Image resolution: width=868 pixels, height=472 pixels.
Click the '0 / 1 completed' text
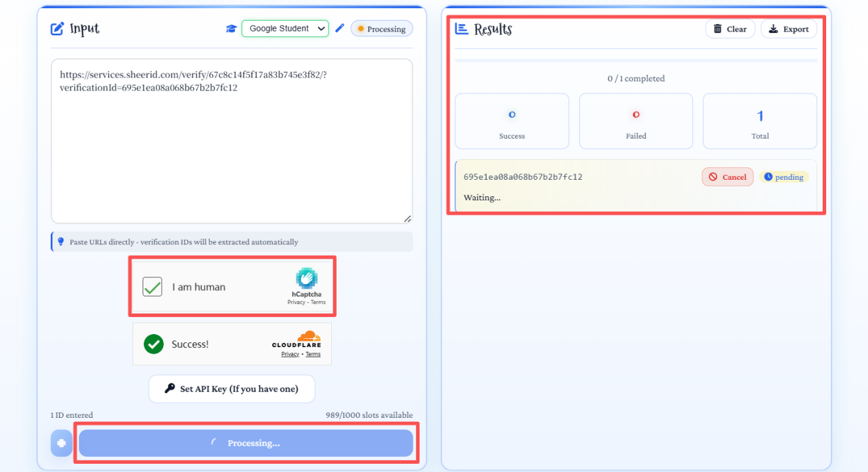[x=636, y=79]
